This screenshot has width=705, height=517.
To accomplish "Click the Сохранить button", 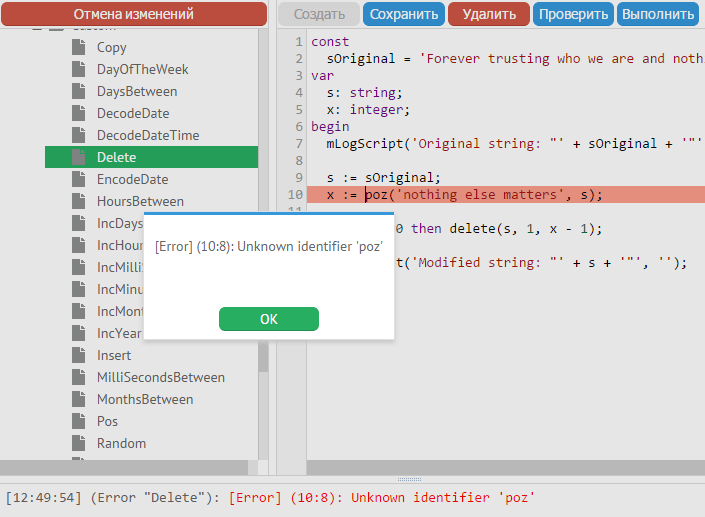I will (x=404, y=14).
